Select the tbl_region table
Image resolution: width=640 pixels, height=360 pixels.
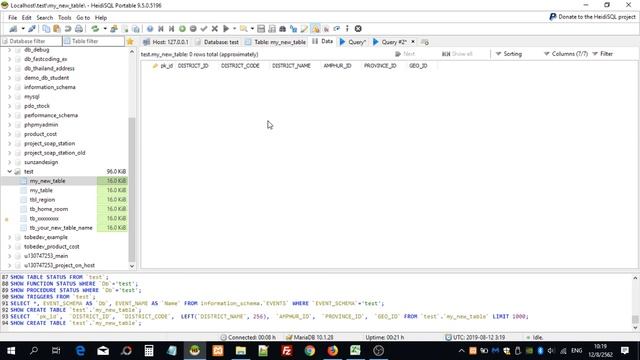pyautogui.click(x=42, y=200)
